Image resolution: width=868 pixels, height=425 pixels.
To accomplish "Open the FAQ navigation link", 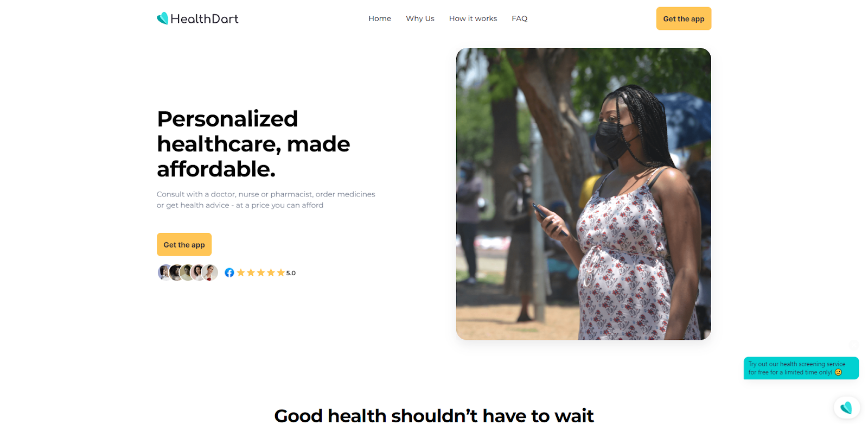I will tap(520, 18).
